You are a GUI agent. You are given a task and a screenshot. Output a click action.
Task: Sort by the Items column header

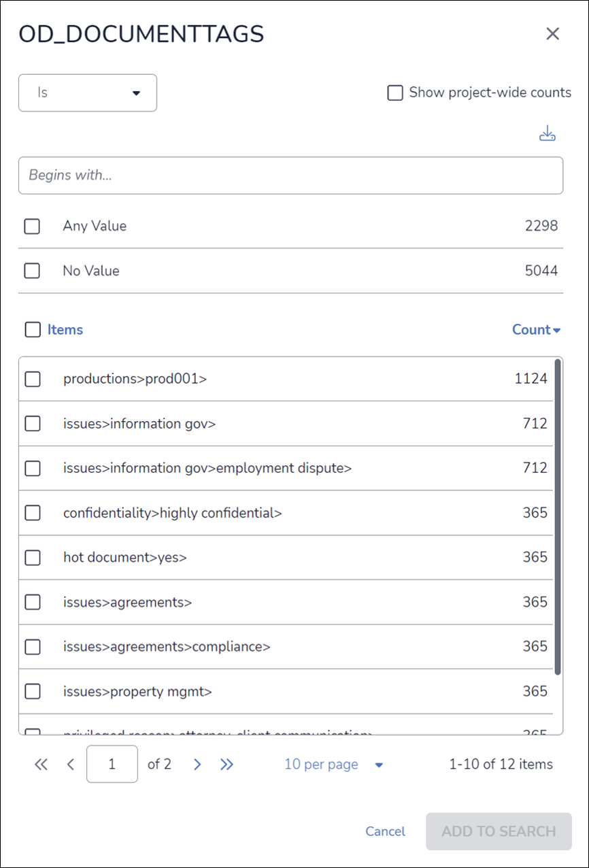tap(65, 330)
